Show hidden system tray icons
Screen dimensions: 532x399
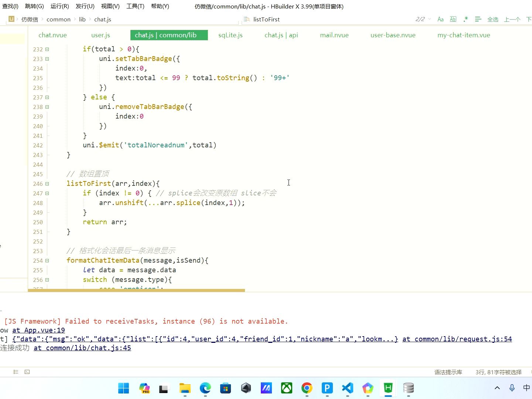tap(497, 388)
